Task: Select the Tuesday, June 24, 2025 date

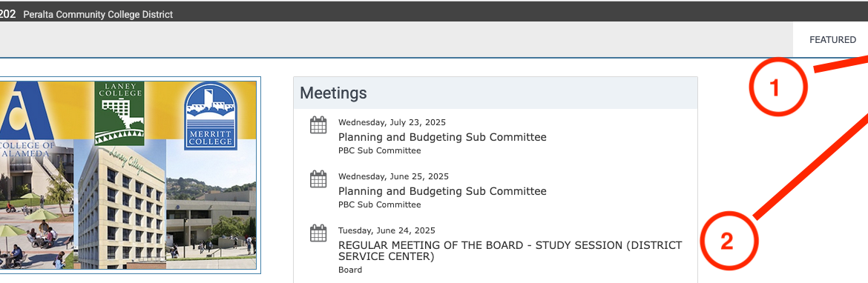Action: click(x=387, y=230)
